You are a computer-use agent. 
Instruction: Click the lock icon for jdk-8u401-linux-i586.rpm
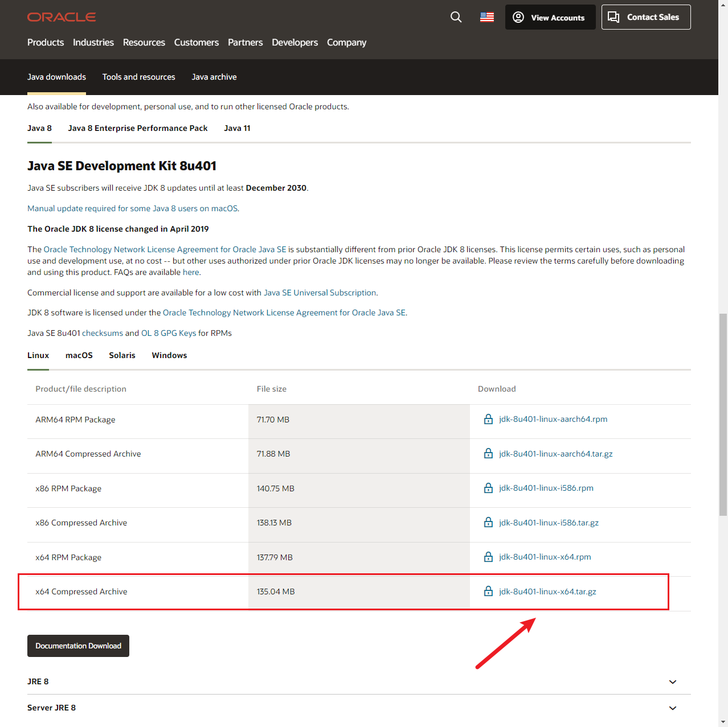488,488
